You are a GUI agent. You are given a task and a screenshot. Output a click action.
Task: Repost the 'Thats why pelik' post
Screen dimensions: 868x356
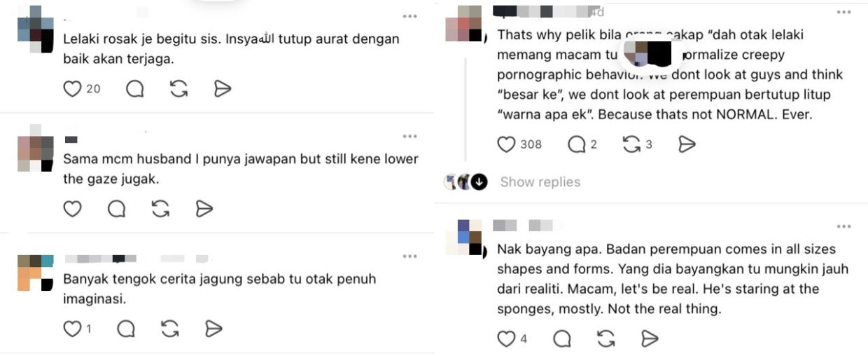[631, 144]
